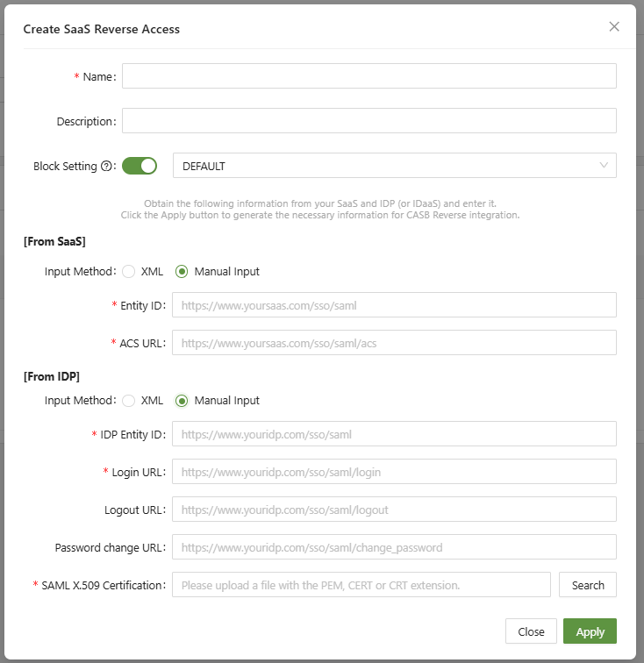Select Manual Input under From SaaS
Image resolution: width=644 pixels, height=663 pixels.
pos(182,272)
